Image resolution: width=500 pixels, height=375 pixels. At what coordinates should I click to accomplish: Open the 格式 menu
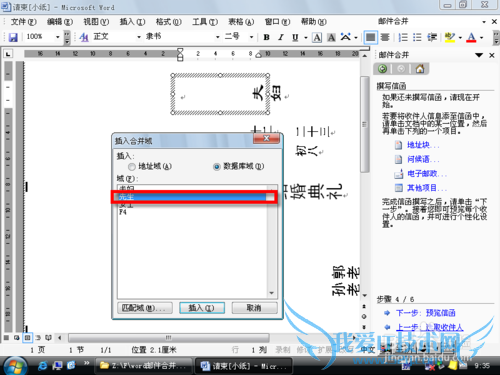(x=169, y=22)
